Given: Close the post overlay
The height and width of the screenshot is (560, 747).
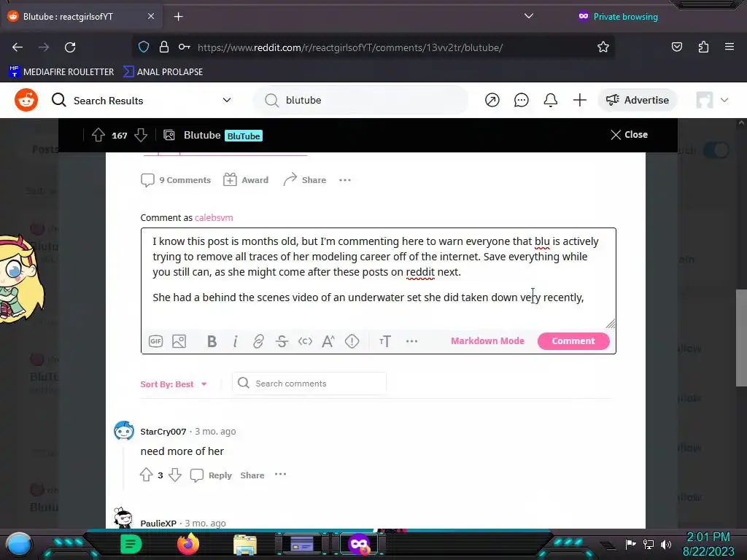Looking at the screenshot, I should 629,135.
